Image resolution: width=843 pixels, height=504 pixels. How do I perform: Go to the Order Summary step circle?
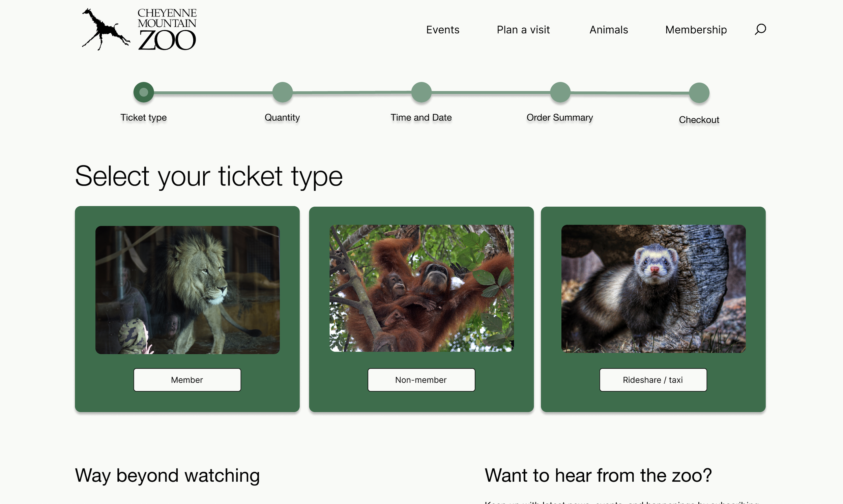pos(560,92)
